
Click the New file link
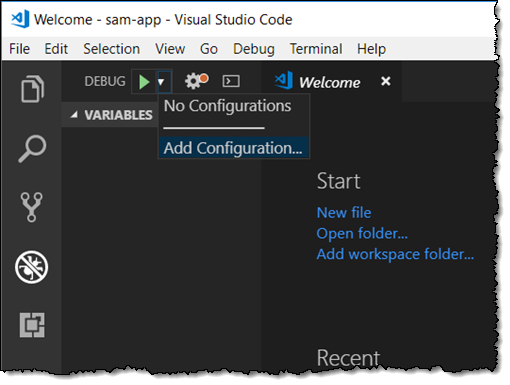[344, 213]
